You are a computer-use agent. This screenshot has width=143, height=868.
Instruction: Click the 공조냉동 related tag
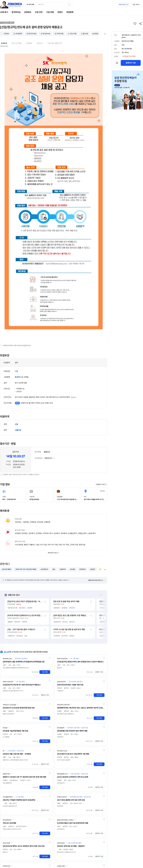[72, 569]
